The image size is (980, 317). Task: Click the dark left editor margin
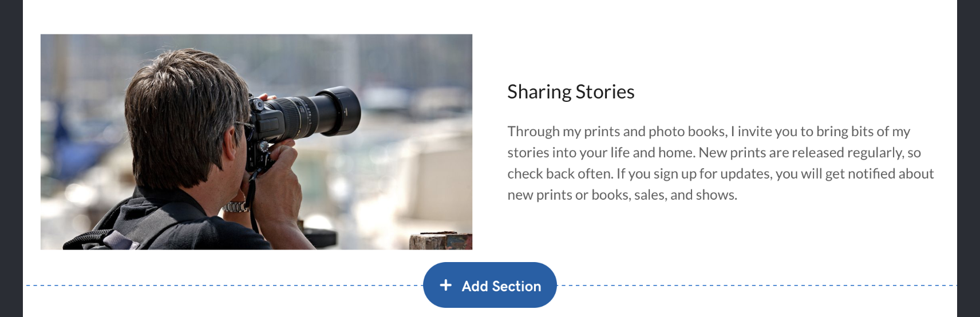tap(11, 158)
